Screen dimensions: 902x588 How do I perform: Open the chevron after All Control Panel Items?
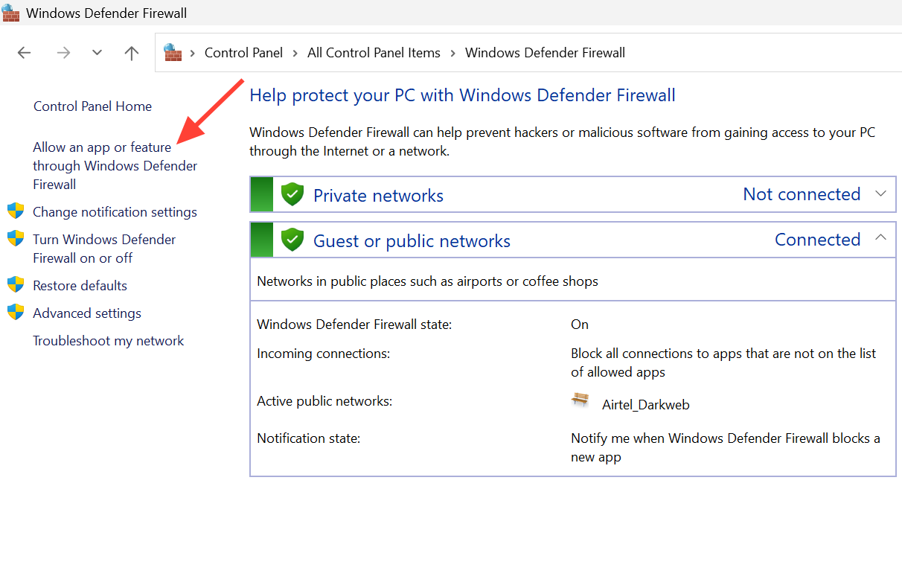453,53
